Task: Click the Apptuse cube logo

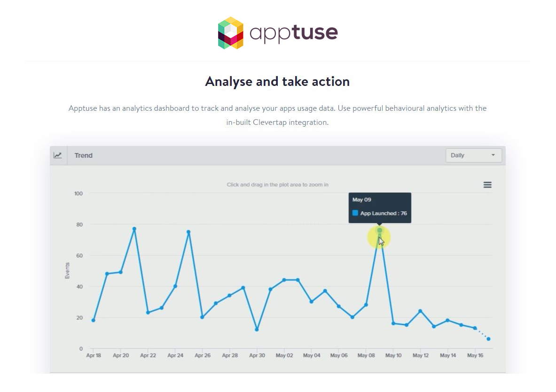Action: point(230,33)
